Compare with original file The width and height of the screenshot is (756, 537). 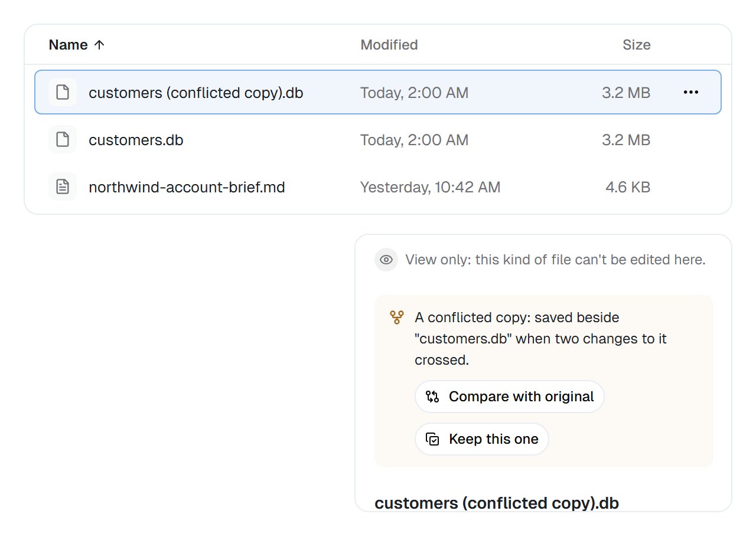510,397
